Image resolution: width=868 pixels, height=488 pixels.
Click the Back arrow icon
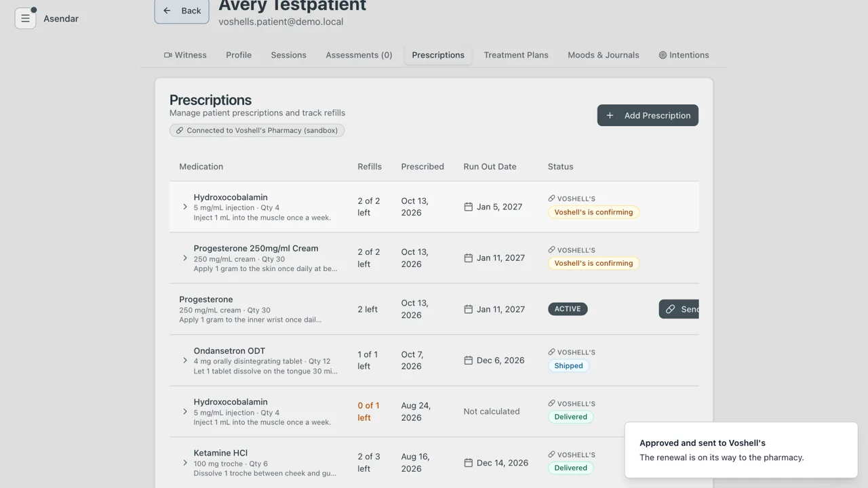click(x=167, y=11)
